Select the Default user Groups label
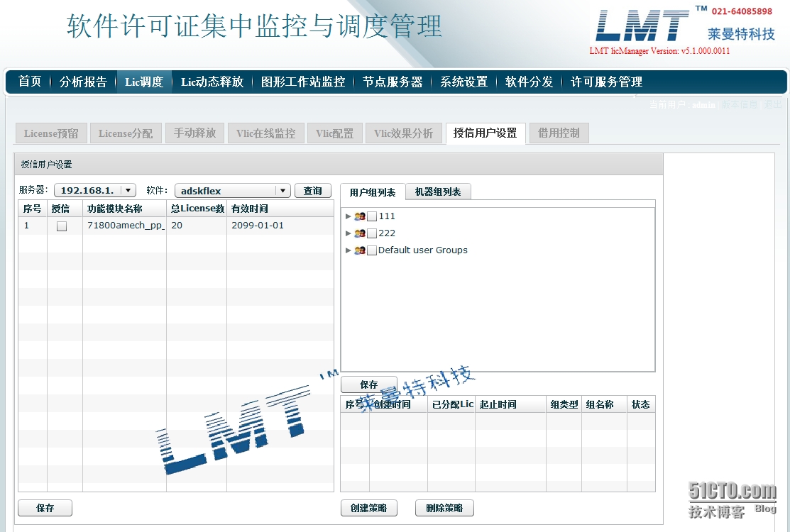The height and width of the screenshot is (532, 790). 423,250
